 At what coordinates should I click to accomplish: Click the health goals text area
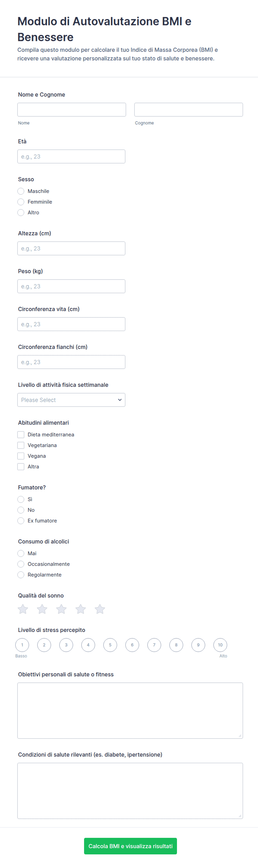(130, 711)
